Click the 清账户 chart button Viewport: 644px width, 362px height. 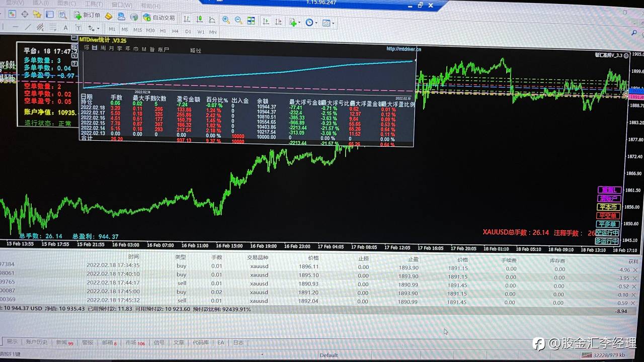(609, 198)
